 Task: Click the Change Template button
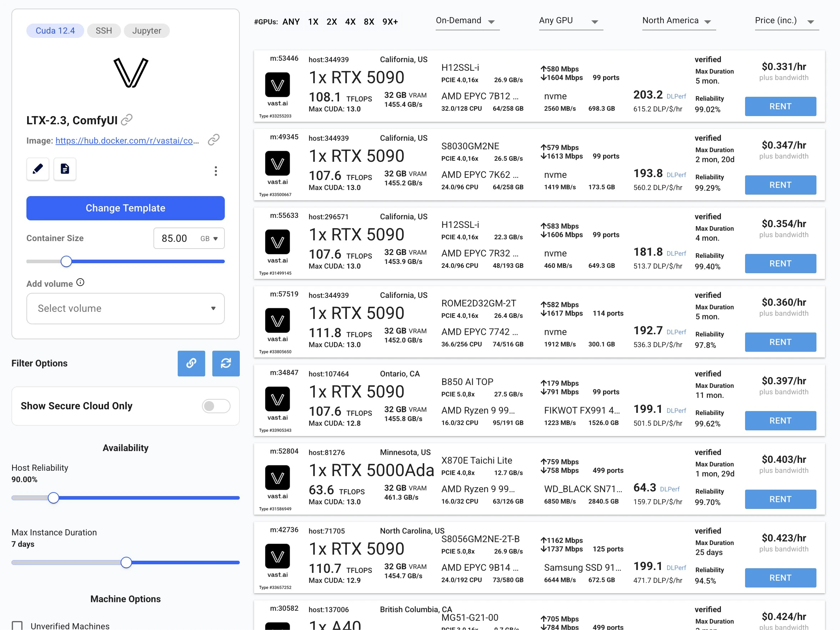(x=125, y=208)
